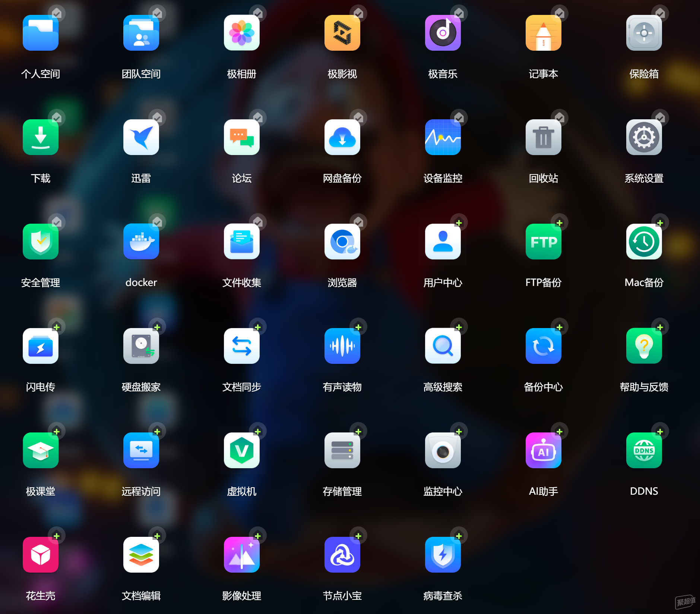Add 闪电传 via its plus badge

point(57,327)
